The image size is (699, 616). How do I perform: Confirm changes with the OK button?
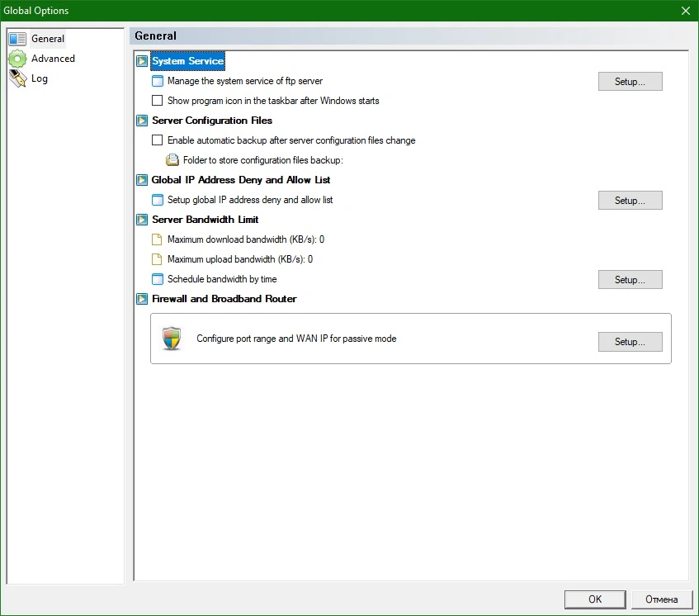[x=595, y=599]
